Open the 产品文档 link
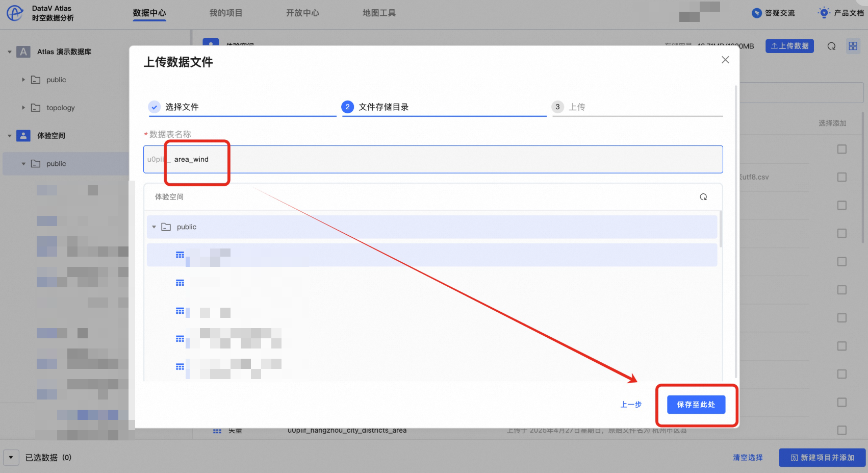Viewport: 868px width, 473px height. click(841, 13)
